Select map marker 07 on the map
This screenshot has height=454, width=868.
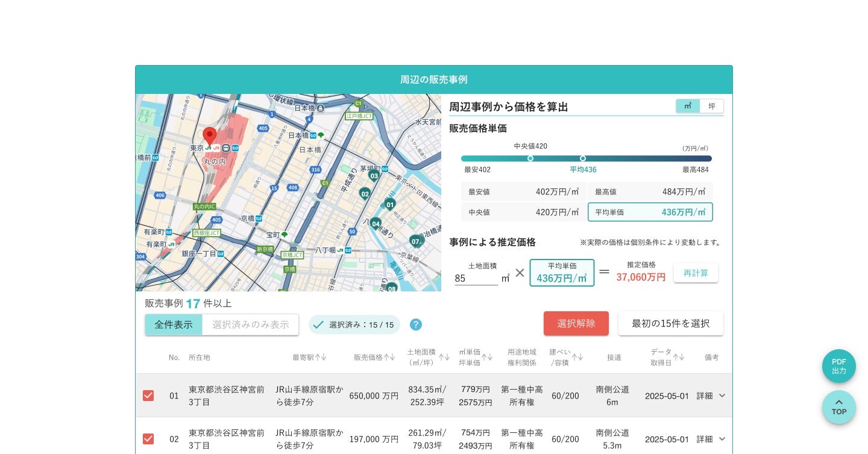click(x=415, y=241)
